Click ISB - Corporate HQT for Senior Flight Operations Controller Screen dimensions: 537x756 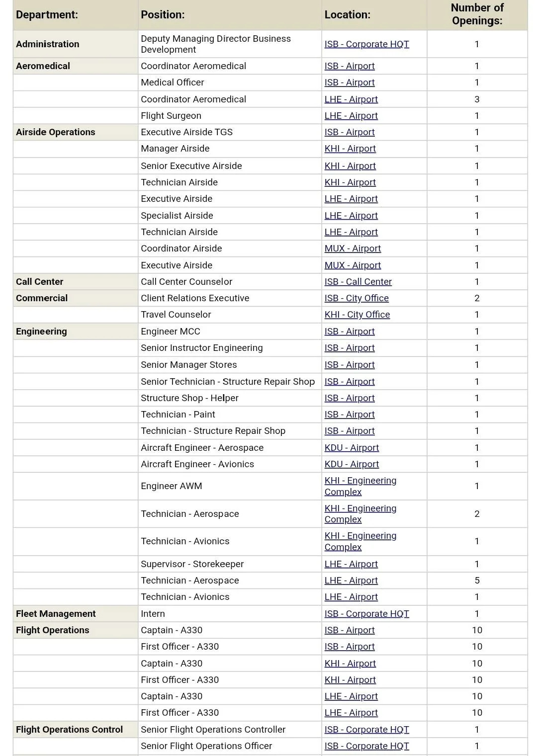coord(366,730)
